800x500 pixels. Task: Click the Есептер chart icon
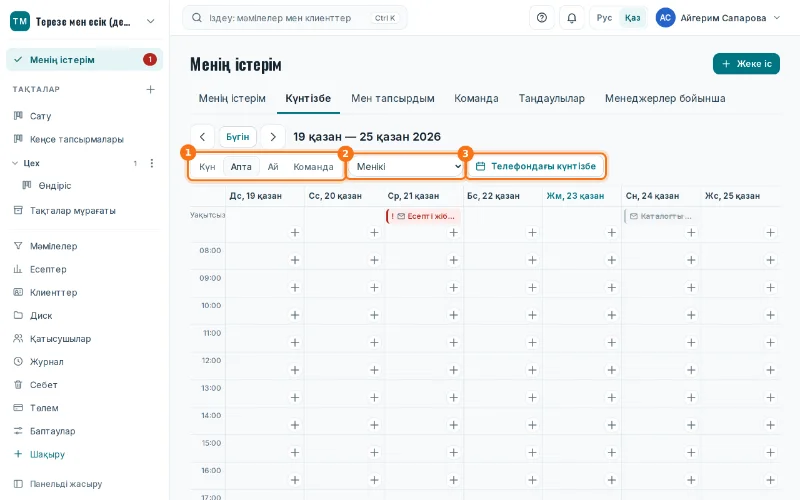[18, 269]
